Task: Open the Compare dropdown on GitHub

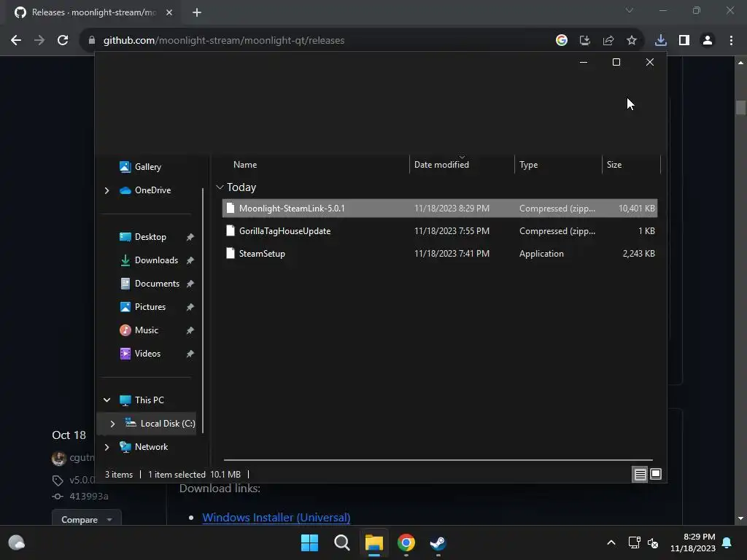Action: coord(87,519)
